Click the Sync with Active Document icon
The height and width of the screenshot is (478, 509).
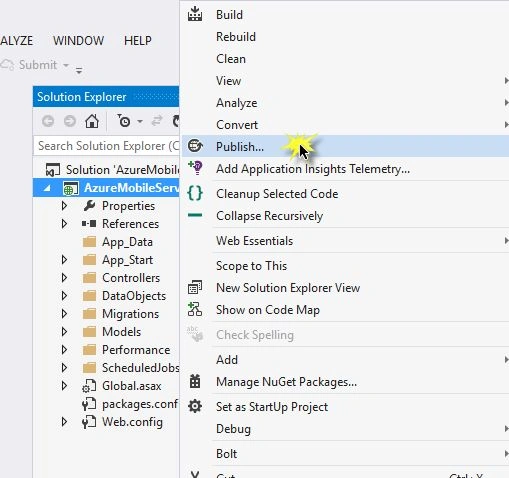pyautogui.click(x=157, y=121)
